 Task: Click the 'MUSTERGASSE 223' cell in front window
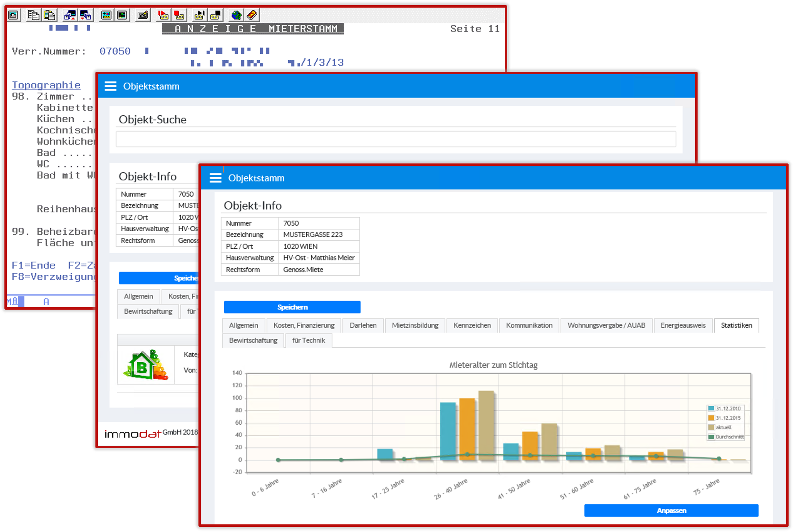tap(319, 234)
